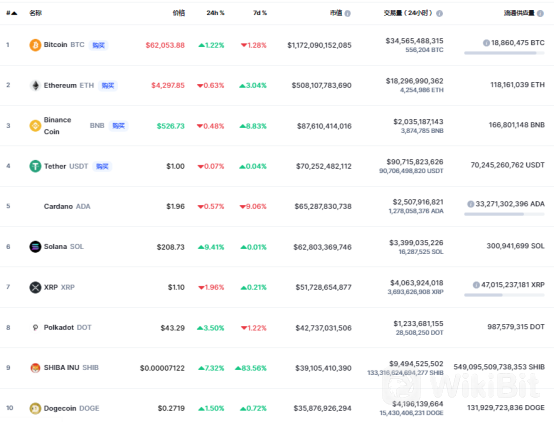Sort table by the market cap column header
This screenshot has width=554, height=422.
(336, 13)
